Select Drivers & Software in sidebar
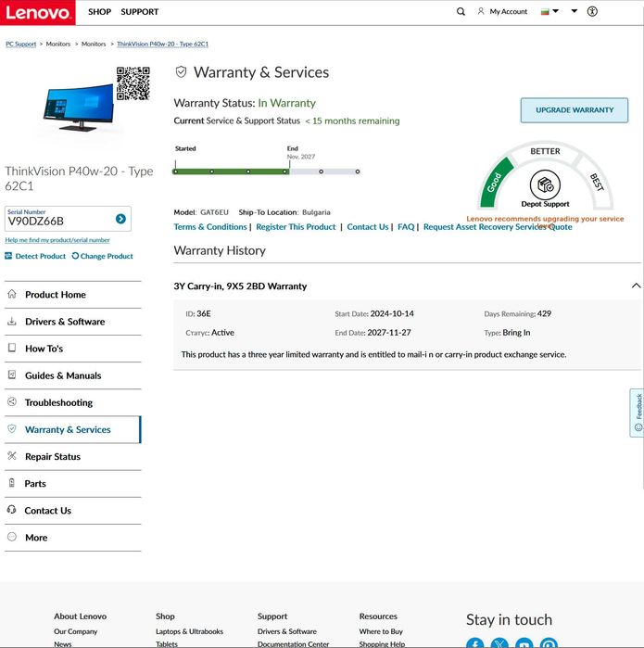Image resolution: width=644 pixels, height=648 pixels. point(72,322)
